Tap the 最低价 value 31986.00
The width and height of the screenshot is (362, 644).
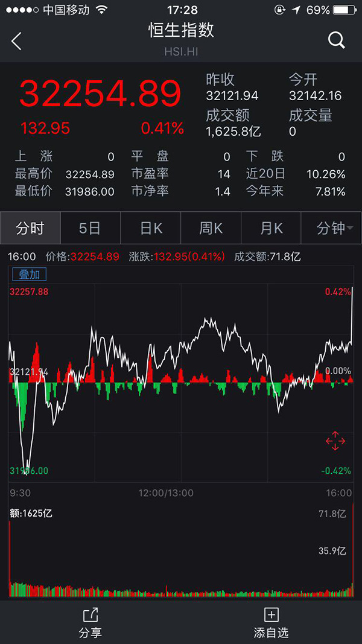pos(90,191)
